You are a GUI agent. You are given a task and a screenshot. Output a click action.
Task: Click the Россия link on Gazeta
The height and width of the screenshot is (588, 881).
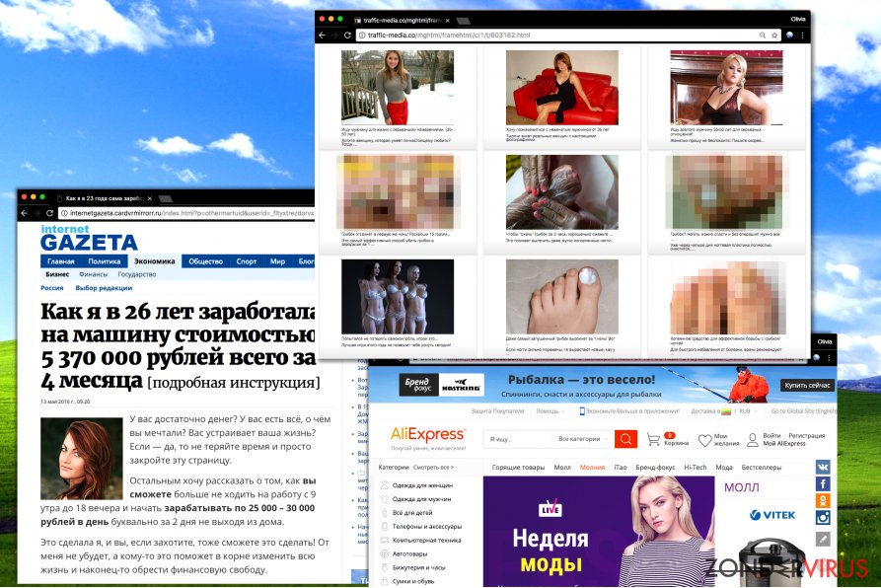pyautogui.click(x=51, y=288)
